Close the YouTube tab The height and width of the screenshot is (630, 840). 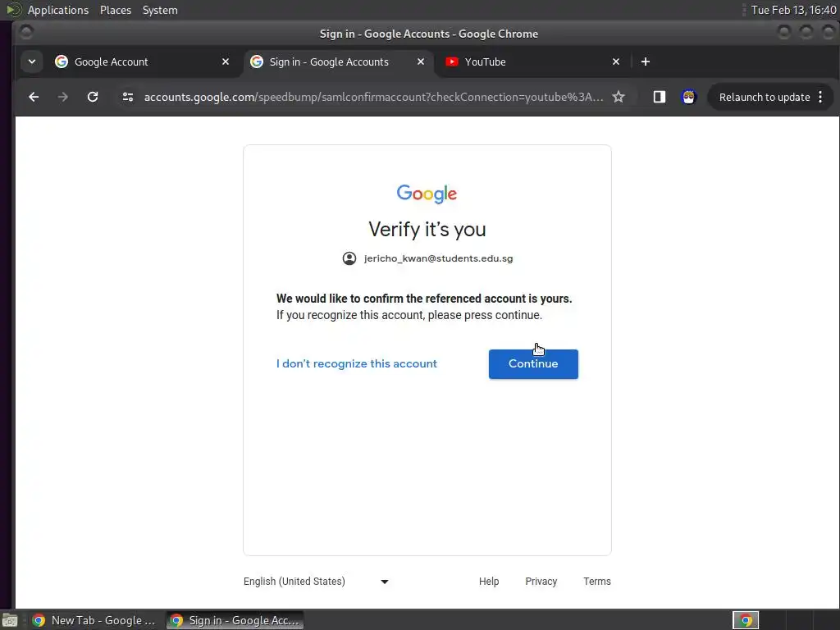click(x=616, y=62)
